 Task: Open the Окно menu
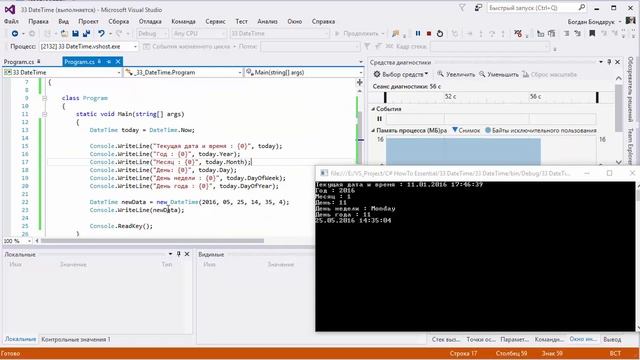click(295, 21)
